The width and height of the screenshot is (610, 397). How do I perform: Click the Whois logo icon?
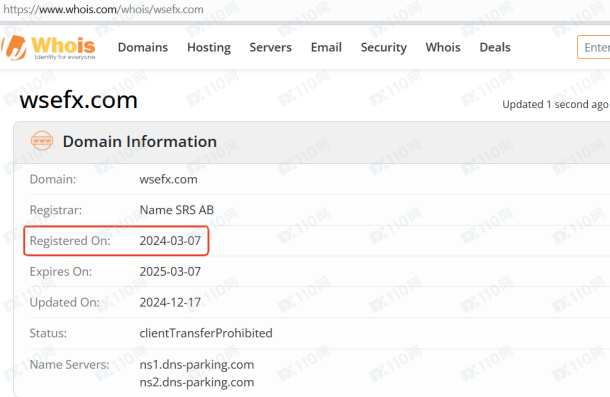(14, 48)
